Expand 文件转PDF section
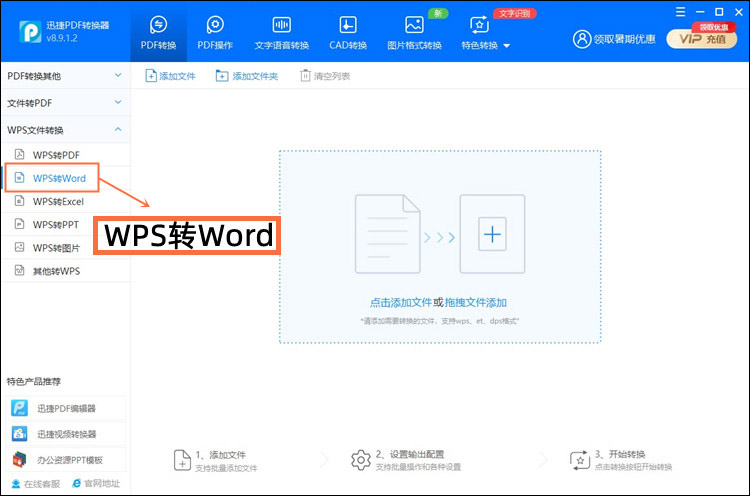 pos(65,103)
